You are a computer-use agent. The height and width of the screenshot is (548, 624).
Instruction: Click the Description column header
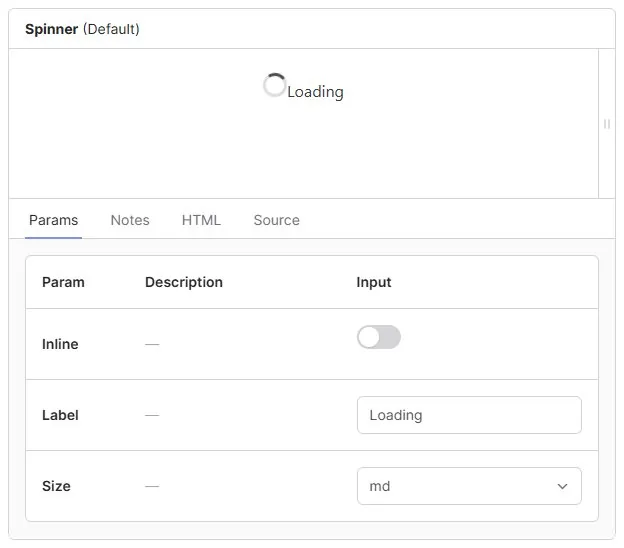tap(184, 282)
